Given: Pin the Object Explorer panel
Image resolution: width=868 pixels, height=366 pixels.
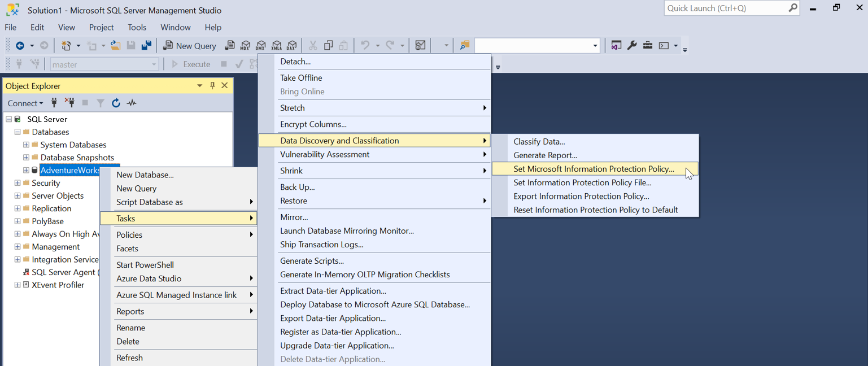Looking at the screenshot, I should click(x=212, y=85).
